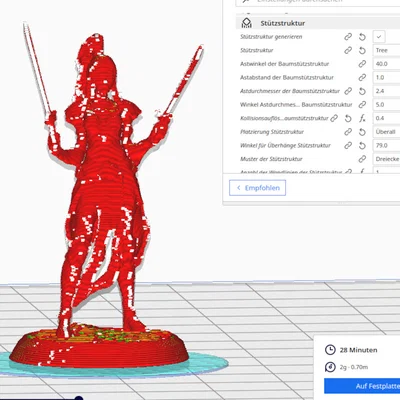Open Platzierung Stützstruktur dropdown showing Überall

tap(387, 132)
